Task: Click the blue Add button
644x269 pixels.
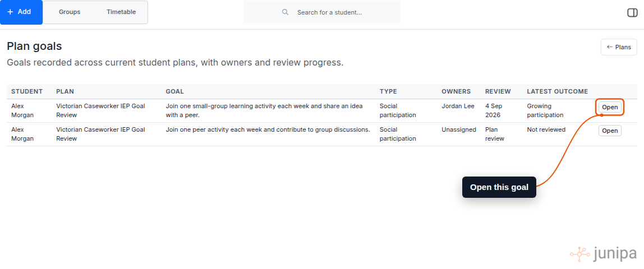Action: [x=21, y=12]
